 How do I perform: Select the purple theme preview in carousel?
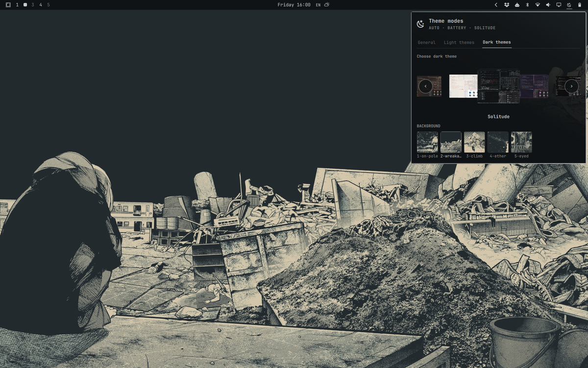[534, 86]
